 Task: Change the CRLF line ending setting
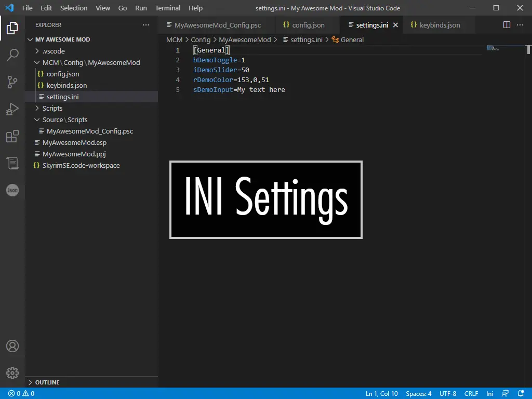tap(471, 394)
